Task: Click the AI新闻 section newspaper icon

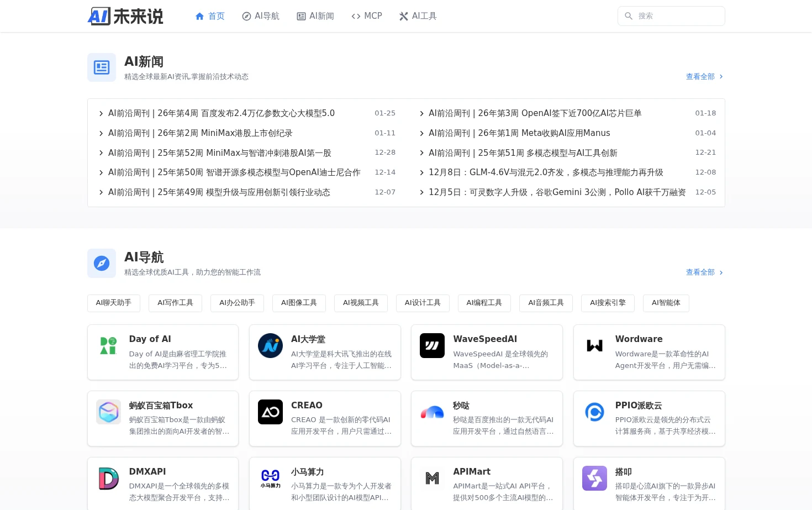Action: click(102, 67)
